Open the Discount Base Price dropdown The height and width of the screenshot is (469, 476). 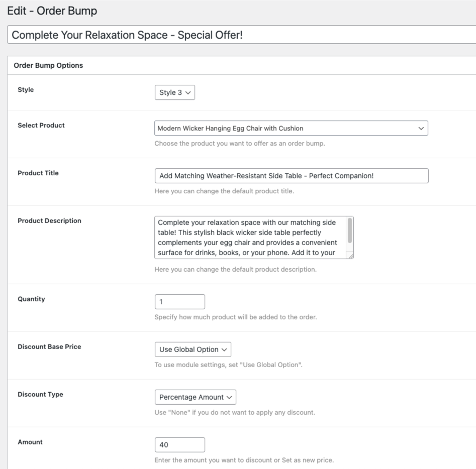point(193,349)
